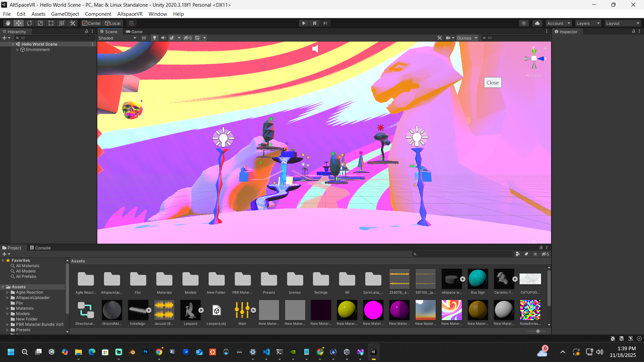Select the Hand tool in the toolbar
This screenshot has height=362, width=644.
click(8, 23)
